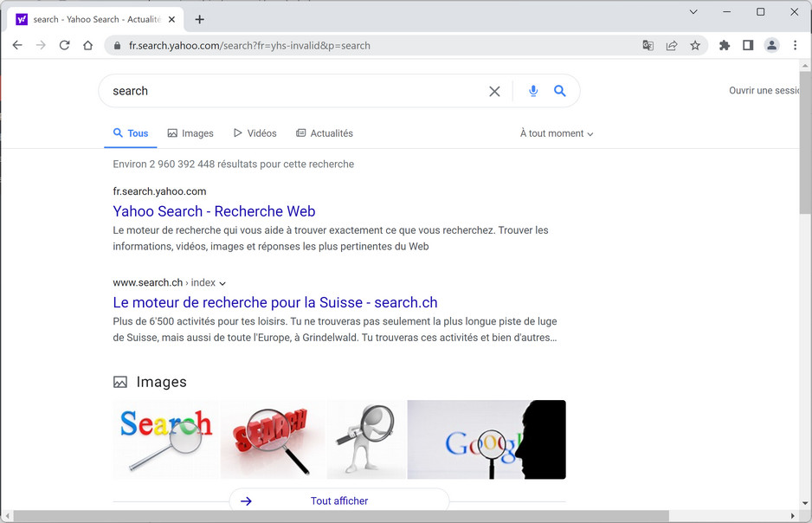Open the colorful Search magnifier thumbnail
The image size is (812, 523).
[165, 440]
